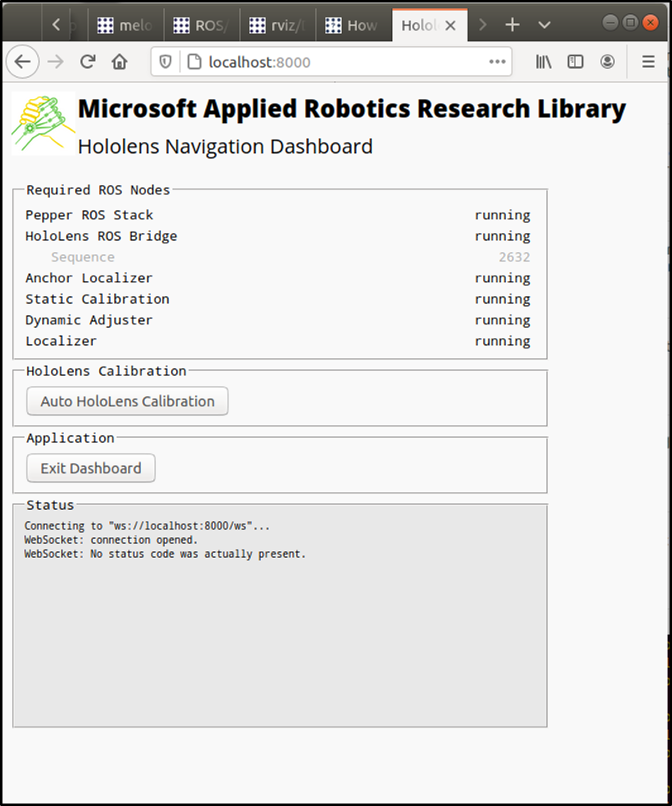Open the tracking protection shield icon
Viewport: 672px width, 806px height.
pyautogui.click(x=165, y=62)
